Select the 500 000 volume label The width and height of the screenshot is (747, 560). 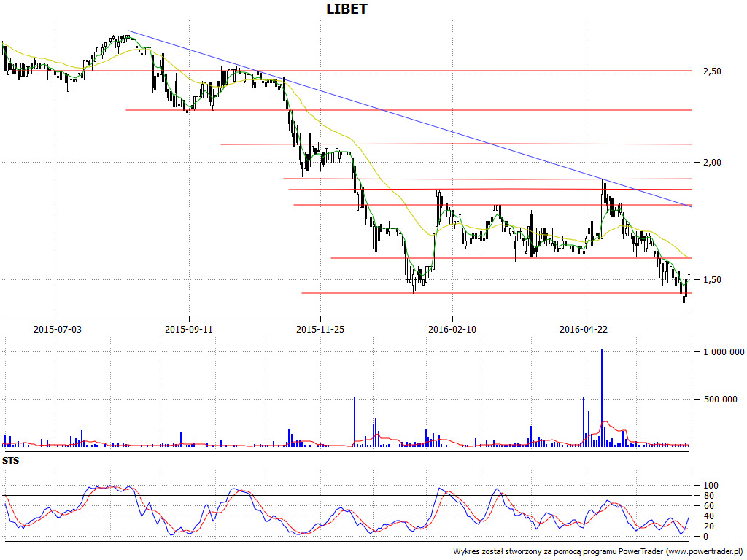720,399
